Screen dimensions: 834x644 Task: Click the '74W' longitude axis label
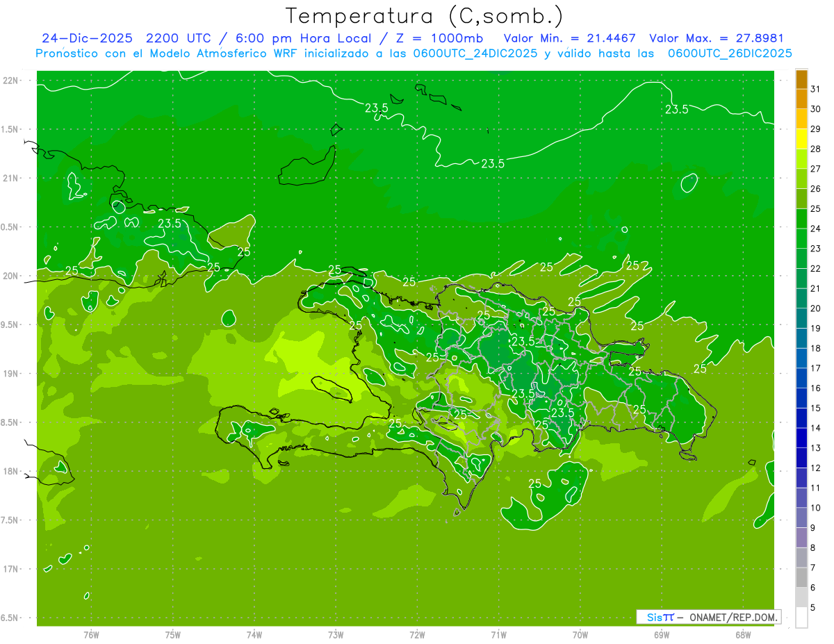click(254, 634)
